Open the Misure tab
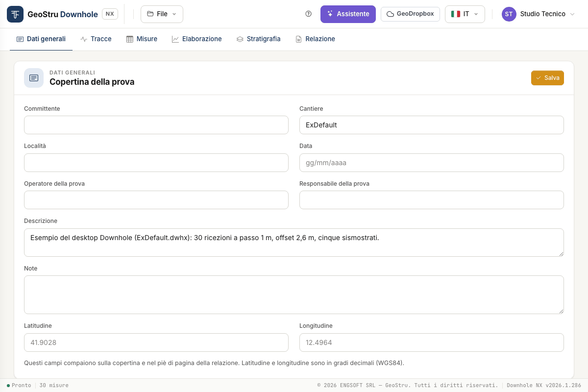Viewport: 588px width, 392px height. 142,39
